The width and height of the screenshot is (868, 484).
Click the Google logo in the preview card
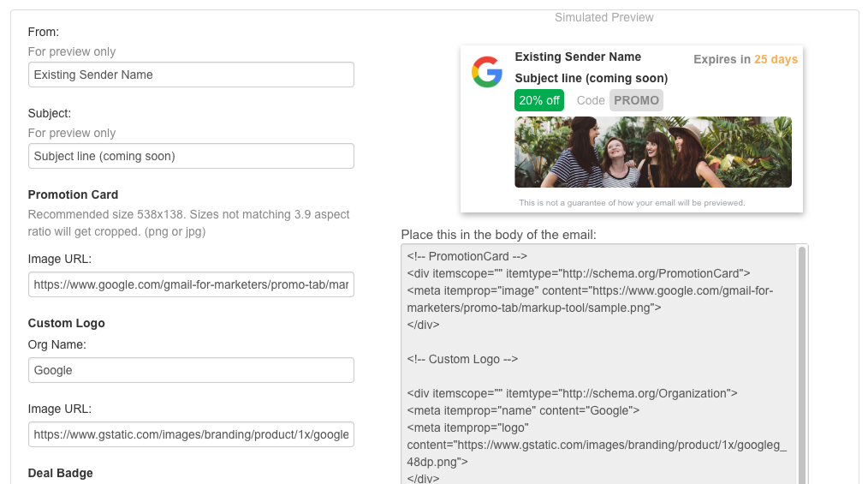[x=487, y=72]
